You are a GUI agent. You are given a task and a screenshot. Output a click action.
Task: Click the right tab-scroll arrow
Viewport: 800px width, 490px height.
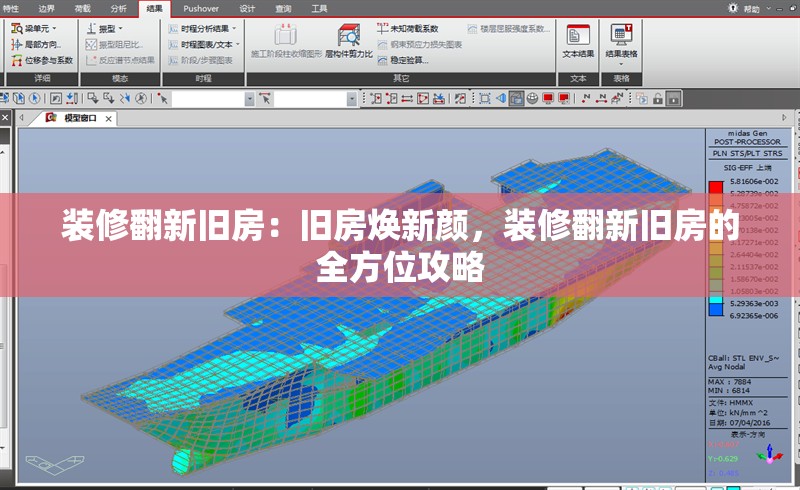[x=784, y=117]
